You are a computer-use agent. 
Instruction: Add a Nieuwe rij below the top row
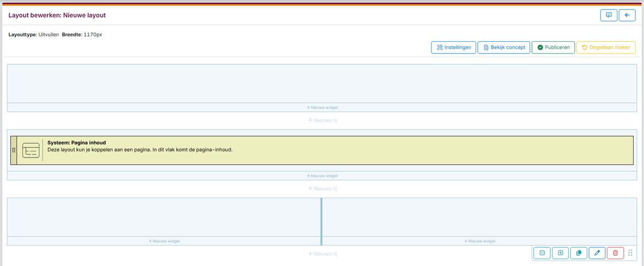pos(321,120)
